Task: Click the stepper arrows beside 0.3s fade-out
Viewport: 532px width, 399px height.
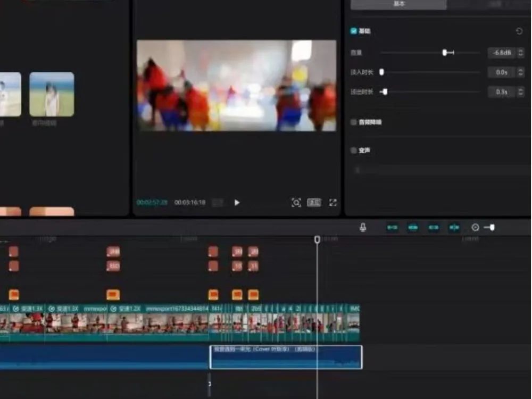Action: click(x=520, y=92)
